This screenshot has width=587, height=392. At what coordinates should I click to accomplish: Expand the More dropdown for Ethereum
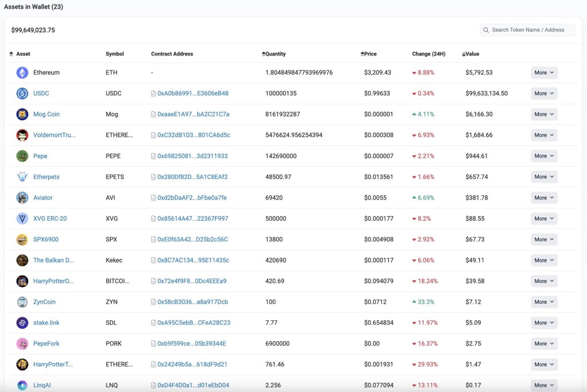544,73
